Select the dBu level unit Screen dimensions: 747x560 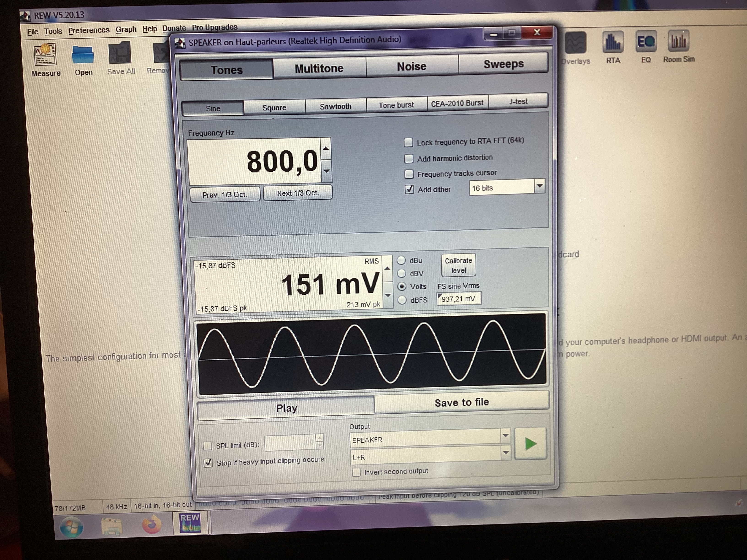(x=401, y=260)
